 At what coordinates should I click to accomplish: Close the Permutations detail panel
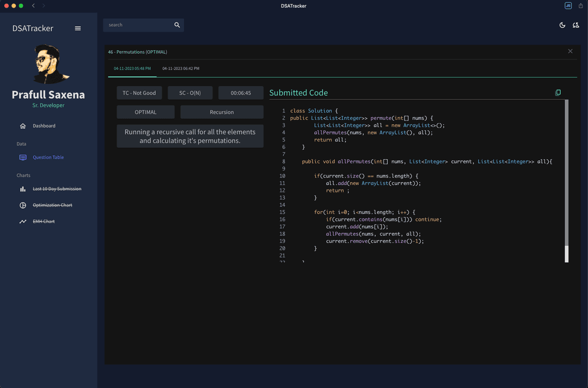click(x=570, y=51)
